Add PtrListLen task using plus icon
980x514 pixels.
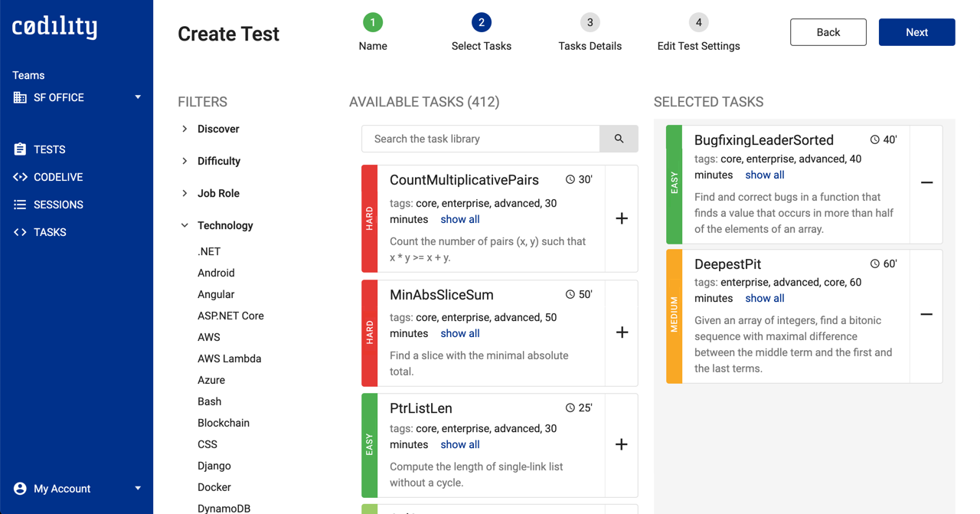pos(622,444)
